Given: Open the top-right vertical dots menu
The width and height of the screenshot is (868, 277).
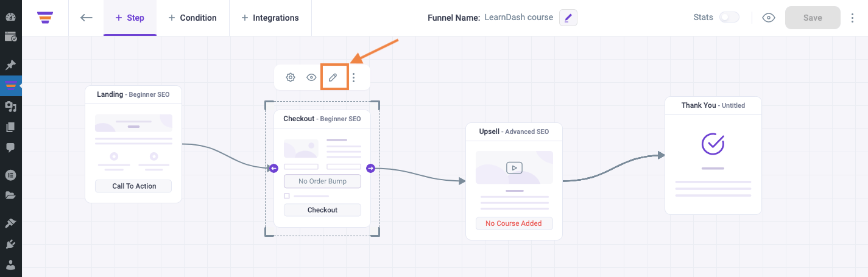Looking at the screenshot, I should click(852, 18).
